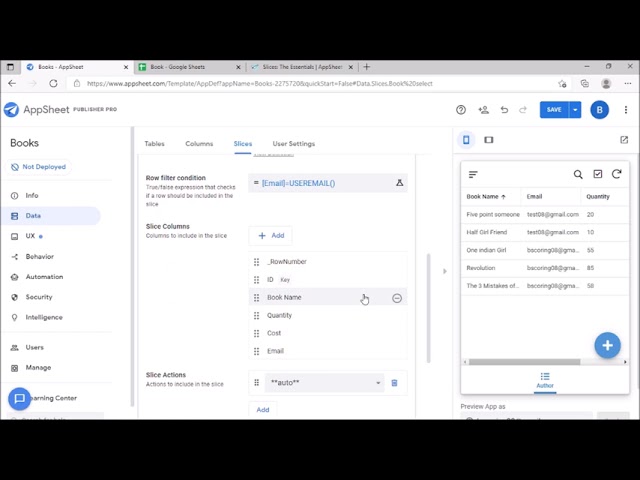Grab the drag handle for Cost column
Image resolution: width=640 pixels, height=480 pixels.
point(256,333)
